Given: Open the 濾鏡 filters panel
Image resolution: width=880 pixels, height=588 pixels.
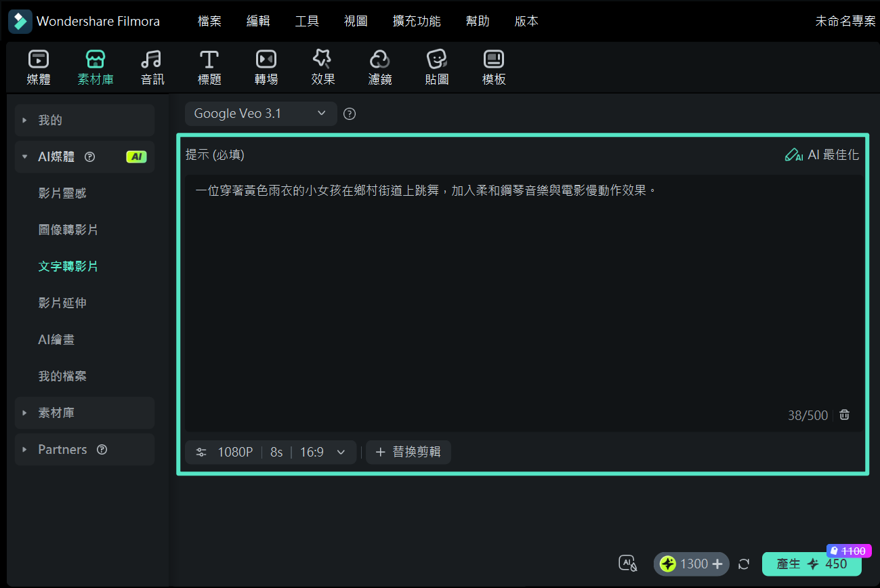Looking at the screenshot, I should 379,66.
